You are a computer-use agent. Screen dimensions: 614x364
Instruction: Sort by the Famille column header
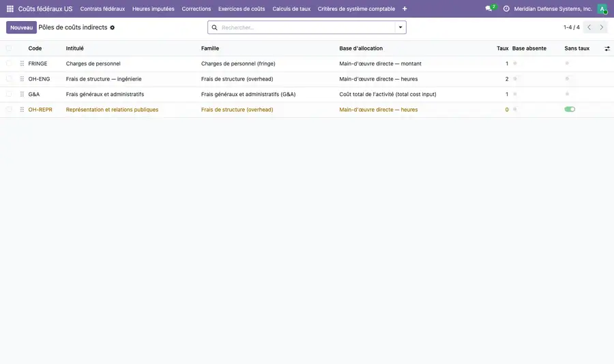[x=210, y=48]
